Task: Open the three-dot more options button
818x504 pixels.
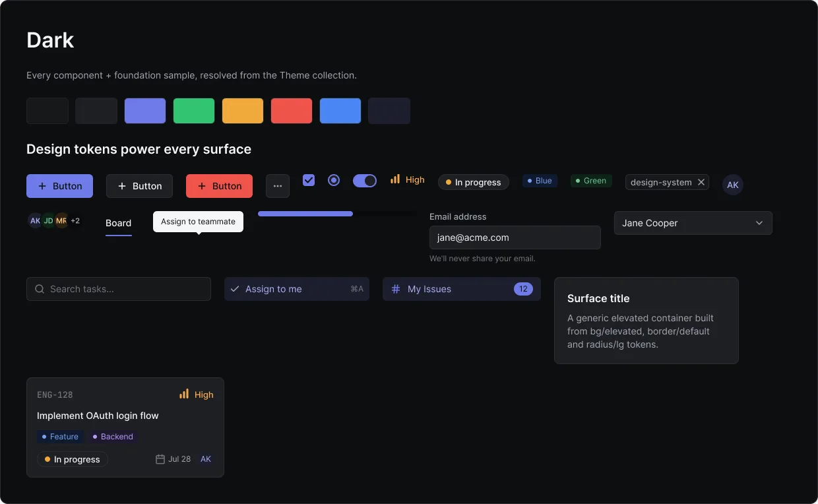Action: click(278, 186)
